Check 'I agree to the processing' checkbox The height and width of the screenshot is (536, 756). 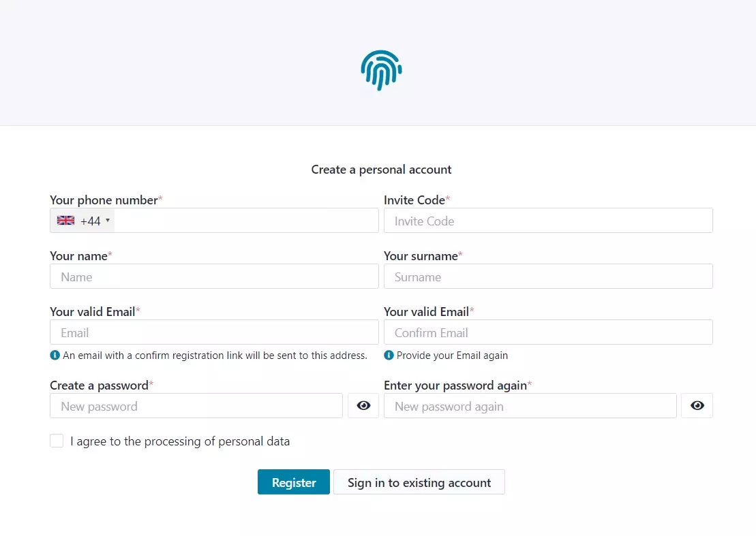tap(57, 441)
